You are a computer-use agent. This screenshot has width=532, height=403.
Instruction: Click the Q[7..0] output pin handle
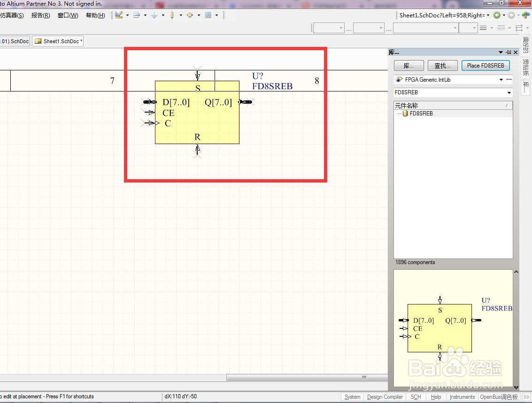click(245, 102)
